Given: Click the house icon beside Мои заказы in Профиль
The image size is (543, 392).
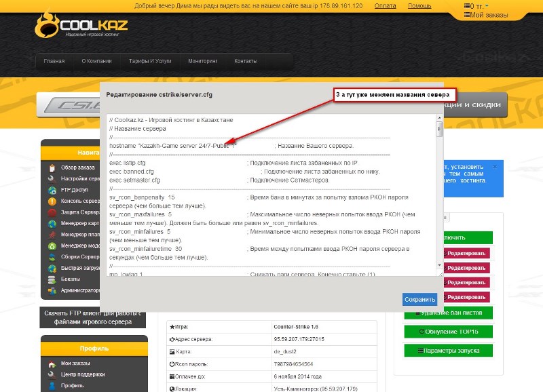Looking at the screenshot, I should pos(52,364).
